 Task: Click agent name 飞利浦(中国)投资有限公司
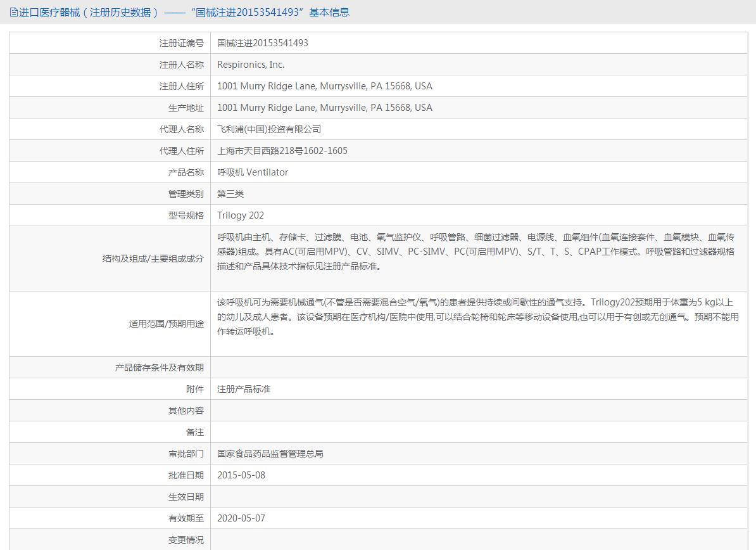pos(269,129)
